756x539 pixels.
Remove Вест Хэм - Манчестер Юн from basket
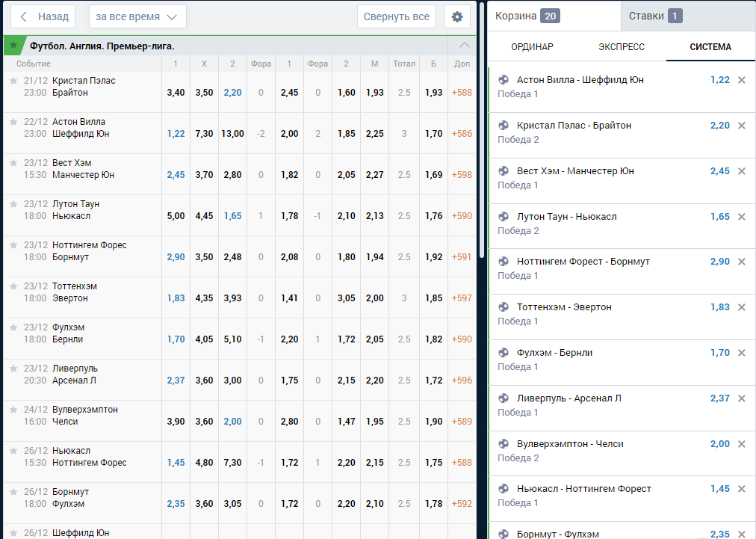pyautogui.click(x=742, y=171)
